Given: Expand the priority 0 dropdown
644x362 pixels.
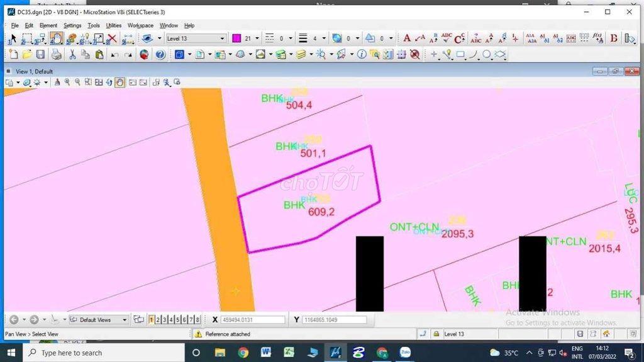Looking at the screenshot, I should [x=391, y=38].
